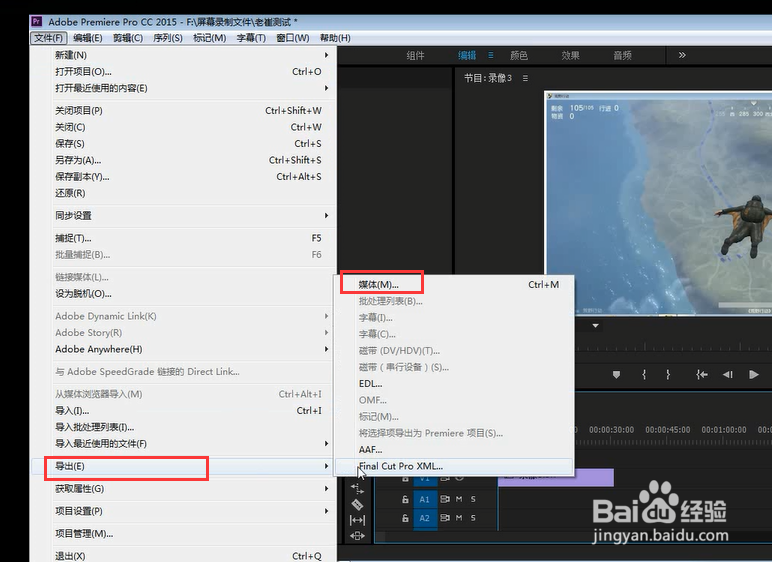The width and height of the screenshot is (772, 562).
Task: Mute audio track A2
Action: pos(459,518)
